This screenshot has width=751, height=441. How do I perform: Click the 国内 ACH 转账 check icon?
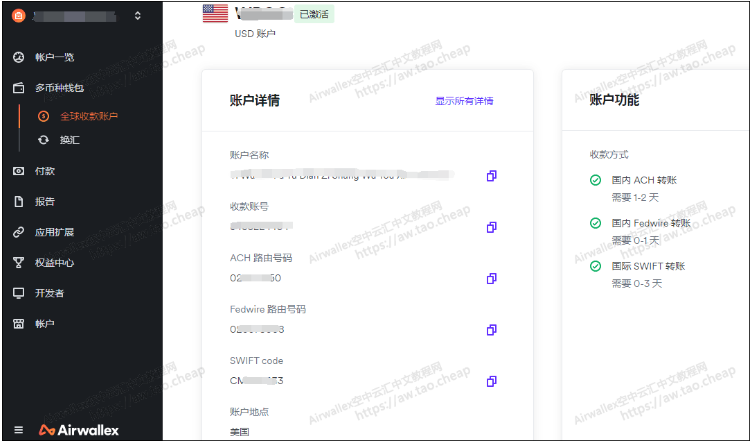tap(596, 180)
